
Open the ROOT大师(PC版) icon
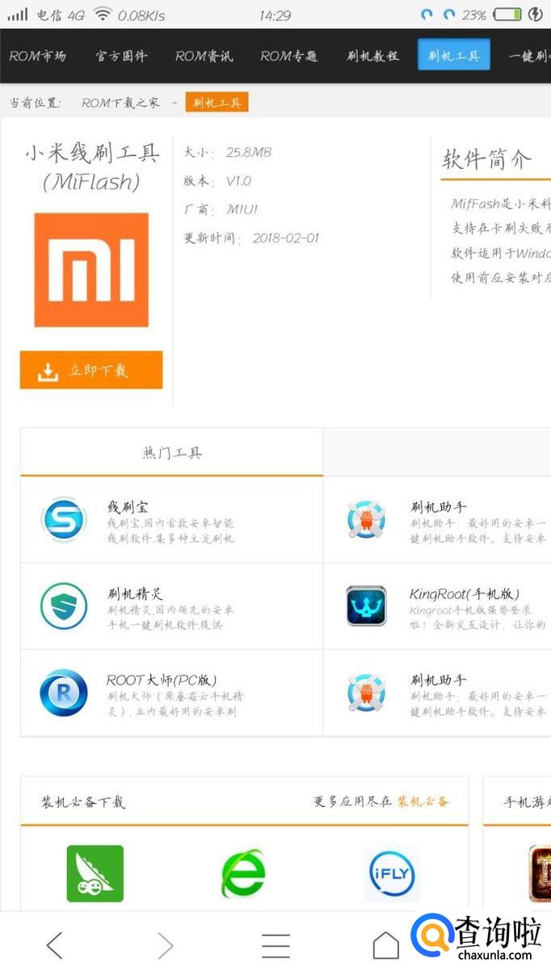pyautogui.click(x=64, y=692)
